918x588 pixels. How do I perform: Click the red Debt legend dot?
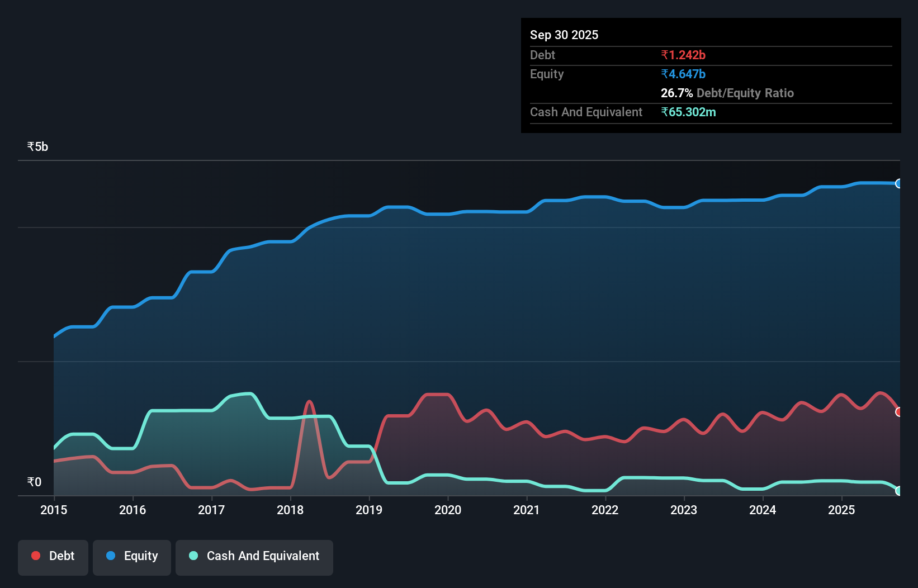(35, 556)
